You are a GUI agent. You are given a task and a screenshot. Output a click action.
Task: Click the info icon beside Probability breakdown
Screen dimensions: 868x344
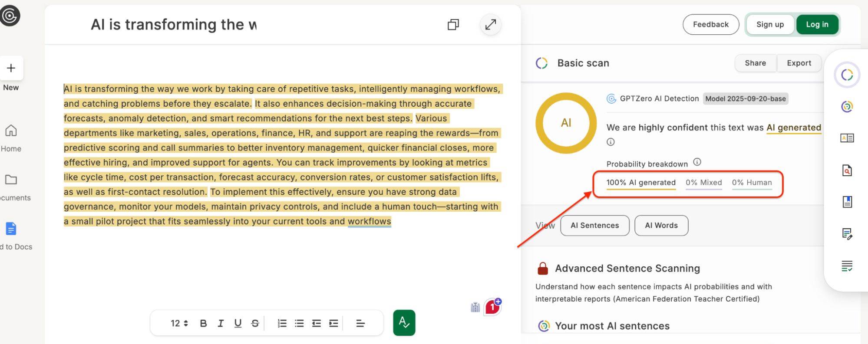[697, 162]
